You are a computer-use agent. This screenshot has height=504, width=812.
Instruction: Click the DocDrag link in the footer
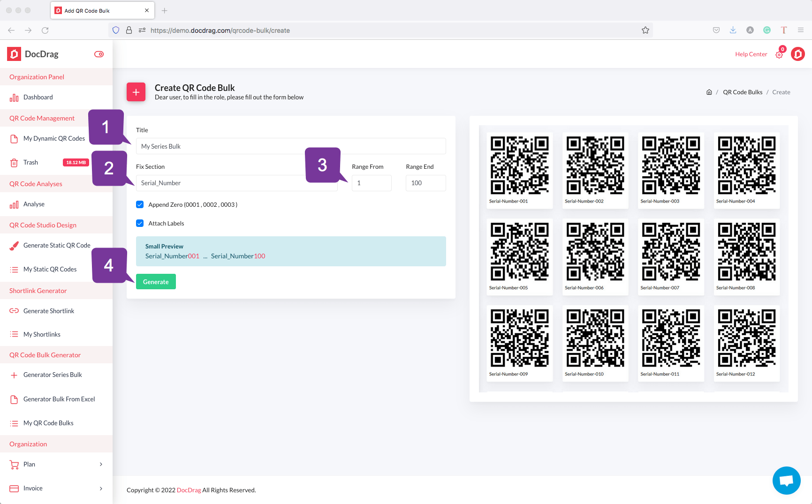click(x=189, y=490)
